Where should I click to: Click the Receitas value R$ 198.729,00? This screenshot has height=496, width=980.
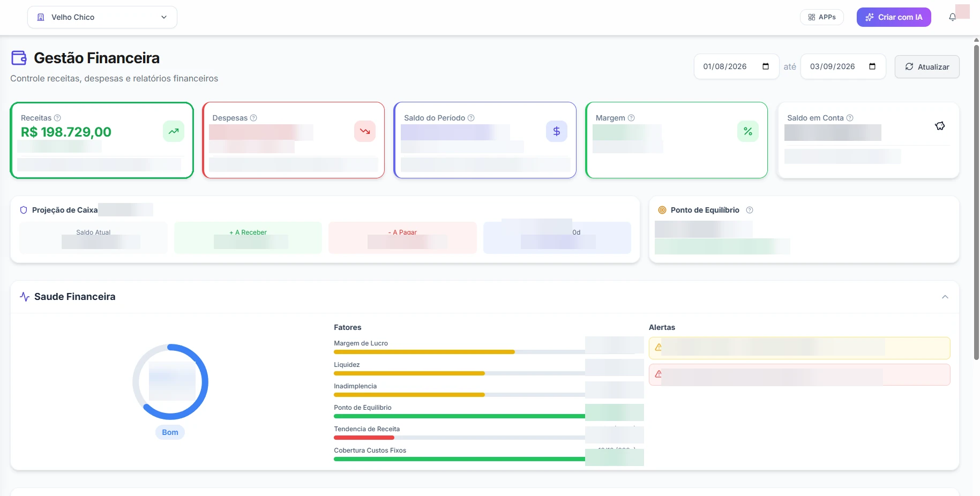tap(66, 132)
